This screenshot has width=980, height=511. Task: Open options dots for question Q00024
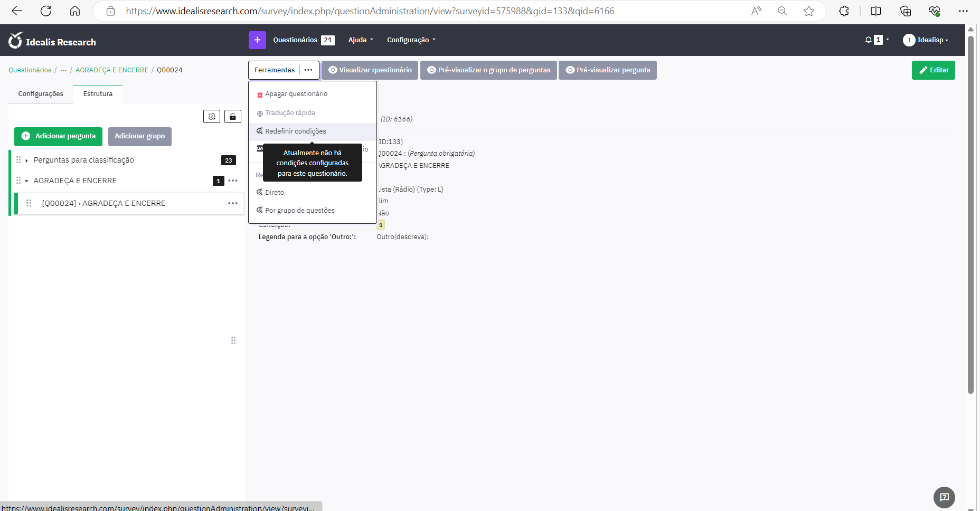(x=233, y=203)
